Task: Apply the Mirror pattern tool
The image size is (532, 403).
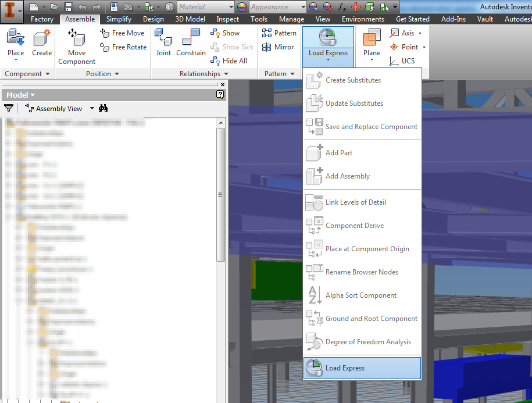Action: pos(280,47)
